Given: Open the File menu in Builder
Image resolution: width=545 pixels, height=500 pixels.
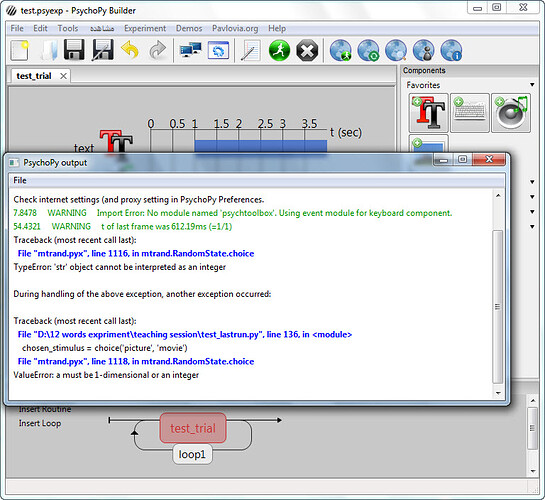Looking at the screenshot, I should [17, 28].
